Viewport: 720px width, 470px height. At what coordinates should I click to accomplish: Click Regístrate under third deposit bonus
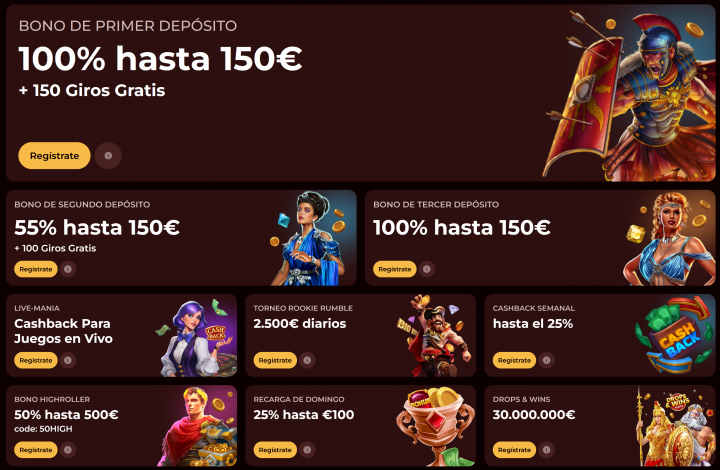coord(395,269)
